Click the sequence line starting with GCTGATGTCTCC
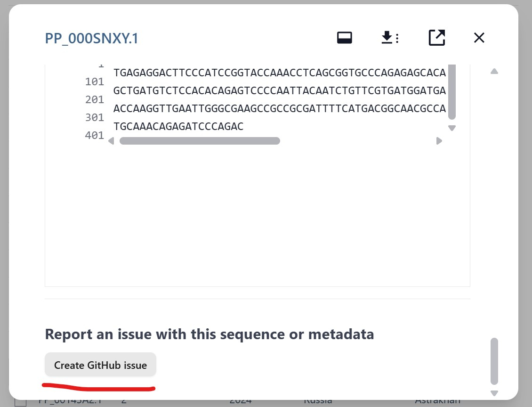532x407 pixels. coord(279,91)
